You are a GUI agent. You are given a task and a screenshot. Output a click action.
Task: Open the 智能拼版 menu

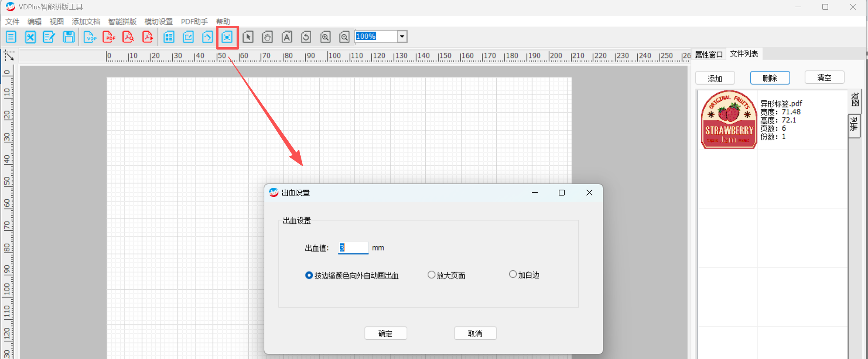click(x=122, y=21)
